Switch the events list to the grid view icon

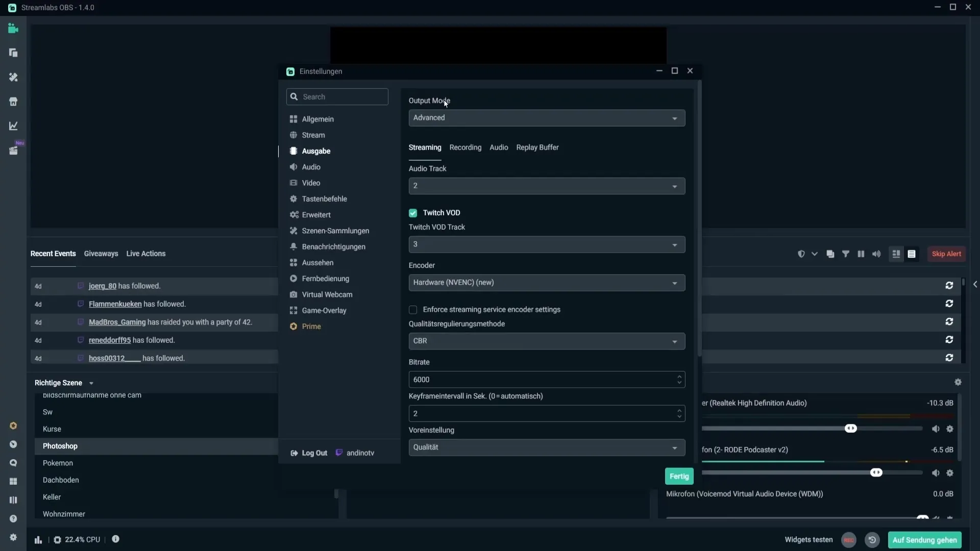(896, 254)
